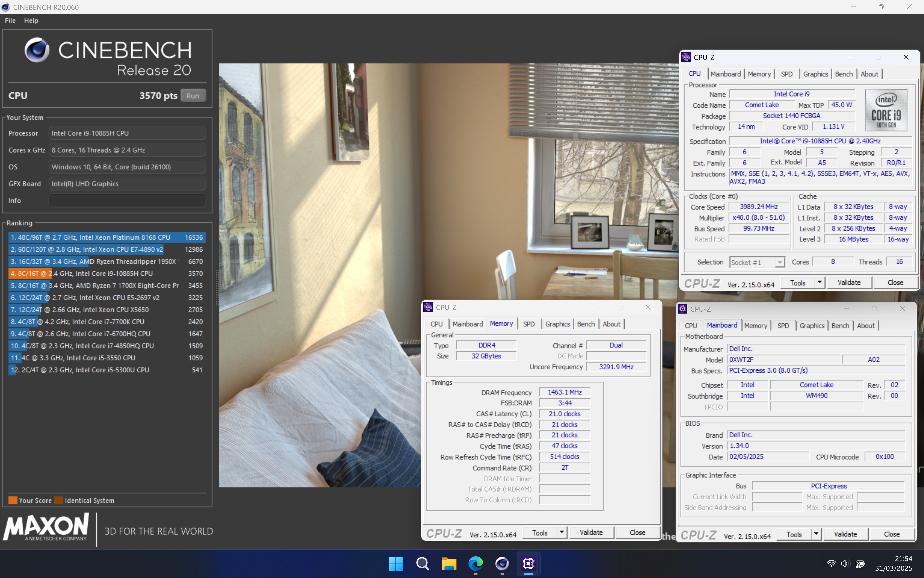Open the About tab in top CPU-Z window
The height and width of the screenshot is (578, 924).
869,74
